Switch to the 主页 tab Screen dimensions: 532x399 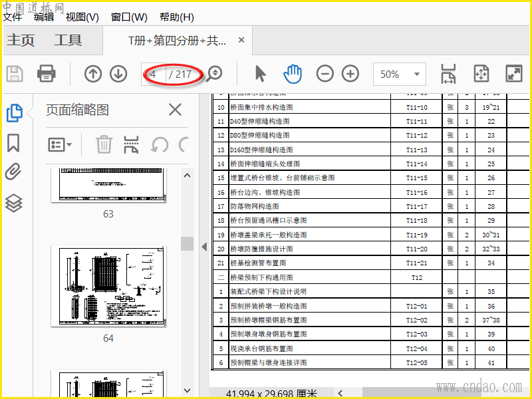[x=21, y=40]
